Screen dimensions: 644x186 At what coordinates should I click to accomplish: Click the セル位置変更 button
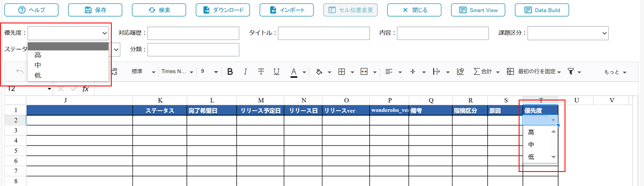pyautogui.click(x=350, y=10)
